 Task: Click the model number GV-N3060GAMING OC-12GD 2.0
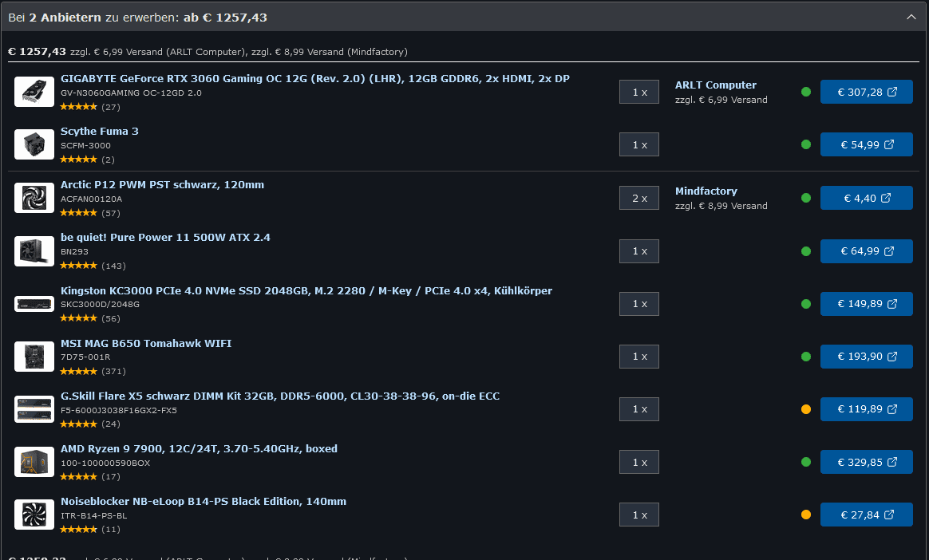[x=131, y=93]
